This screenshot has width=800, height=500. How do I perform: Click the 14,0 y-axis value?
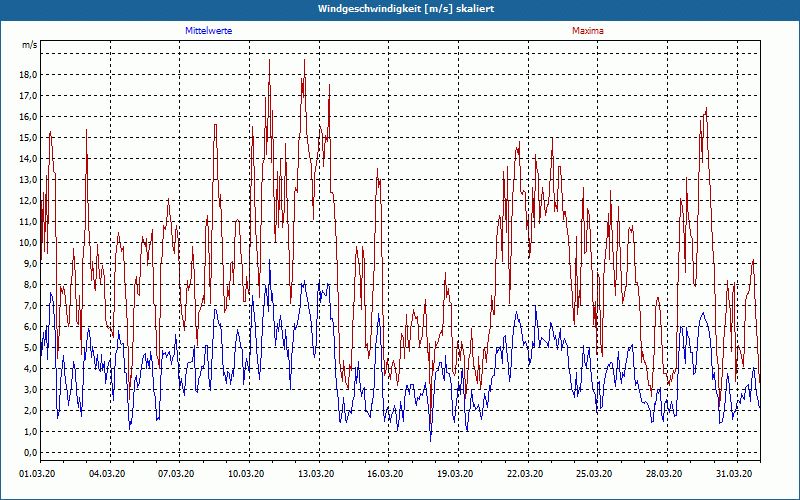click(29, 159)
